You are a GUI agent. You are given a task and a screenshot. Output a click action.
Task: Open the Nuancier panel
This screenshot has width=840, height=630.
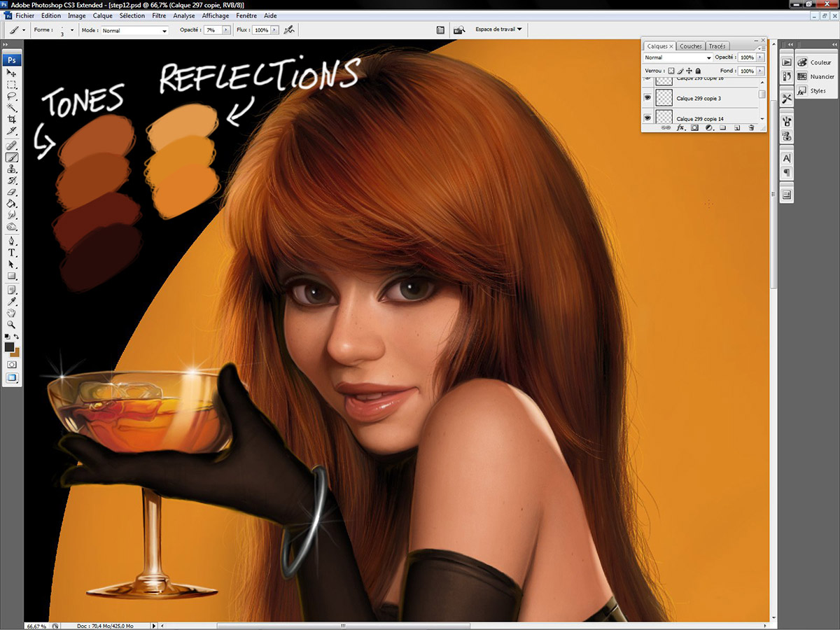[x=816, y=76]
